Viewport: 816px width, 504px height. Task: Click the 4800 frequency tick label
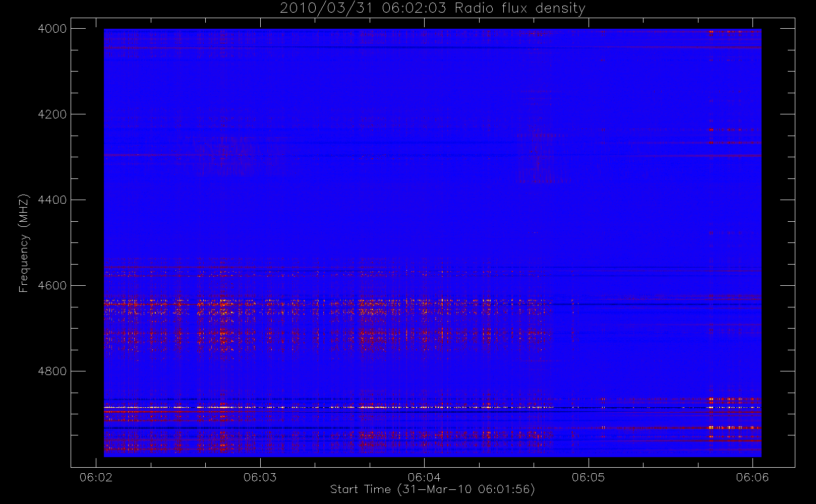(52, 371)
